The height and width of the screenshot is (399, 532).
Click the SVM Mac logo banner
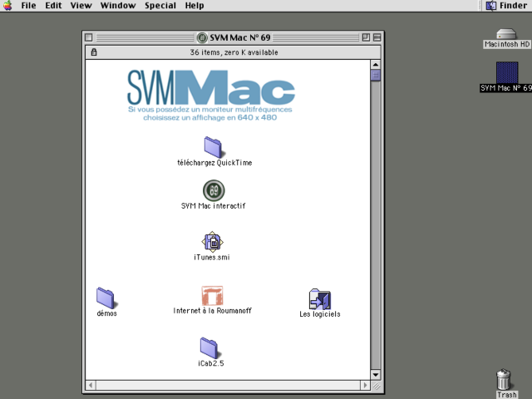210,96
